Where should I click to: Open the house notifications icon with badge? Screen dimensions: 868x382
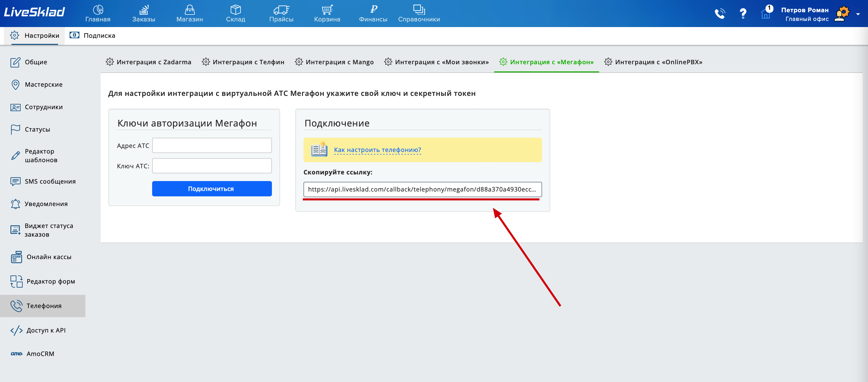click(x=766, y=13)
